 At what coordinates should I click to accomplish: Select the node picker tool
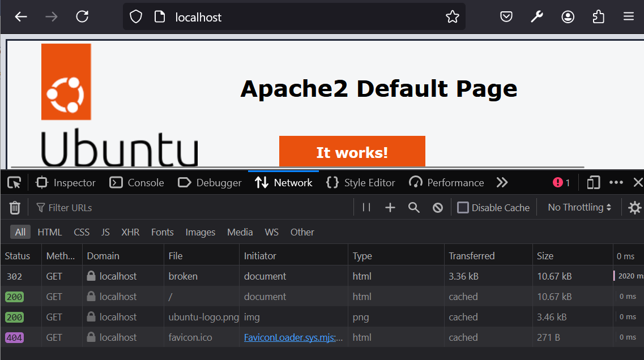tap(14, 182)
